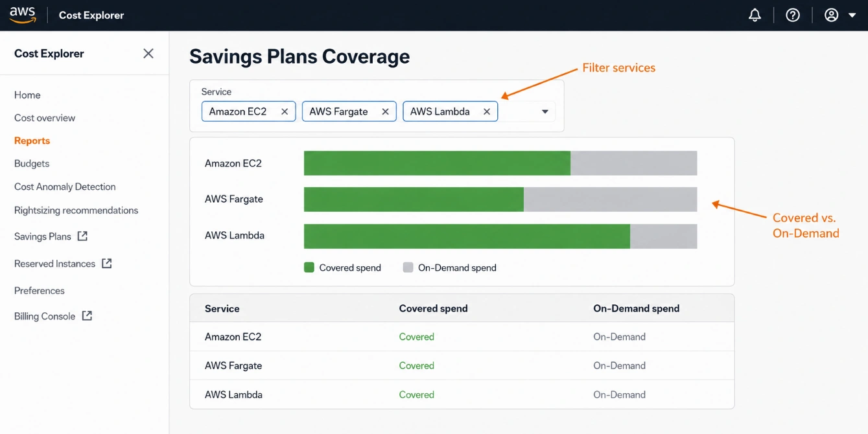Open Cost Anomaly Detection
The image size is (868, 434).
coord(65,187)
